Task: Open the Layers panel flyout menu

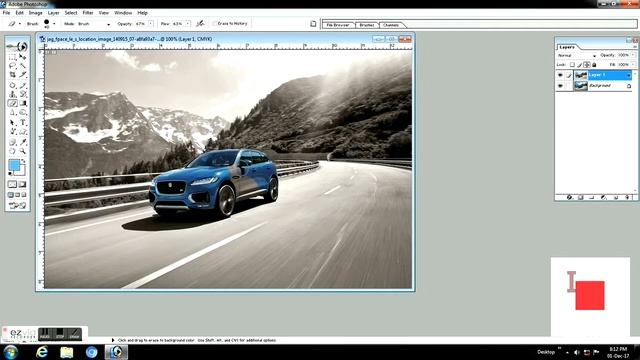Action: 634,47
